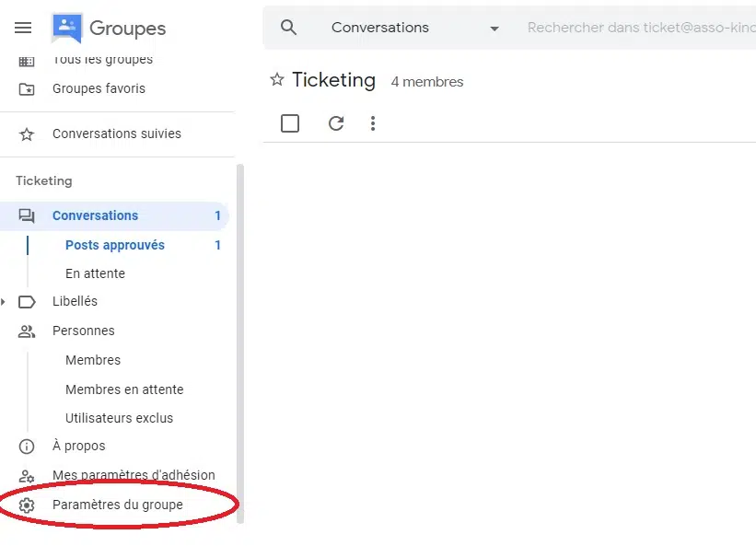Tick the select-all conversations checkbox
The height and width of the screenshot is (546, 756).
(290, 123)
